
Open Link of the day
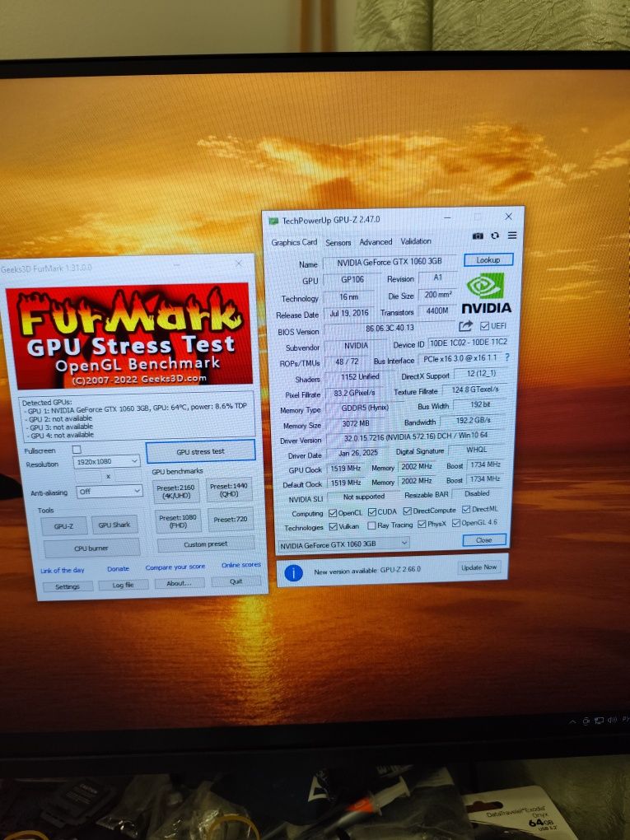point(62,570)
